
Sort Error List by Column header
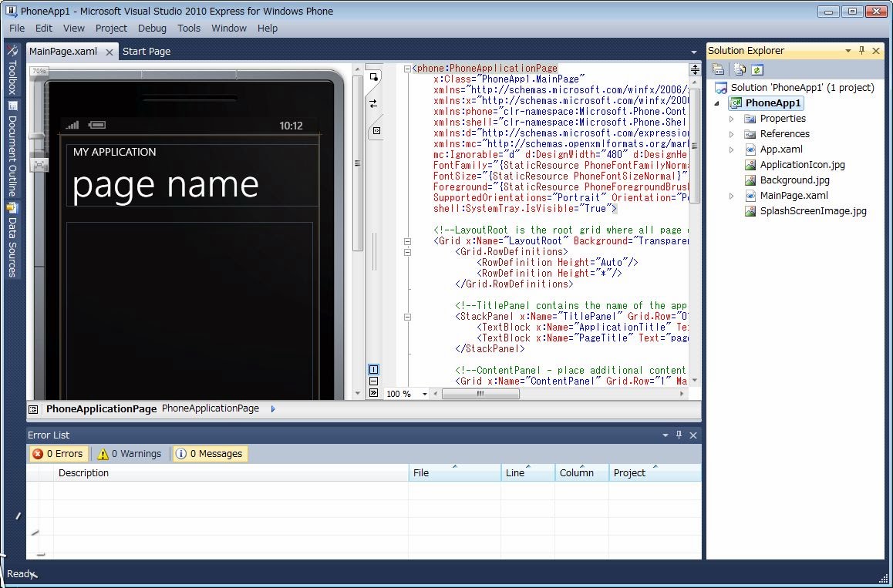[581, 473]
